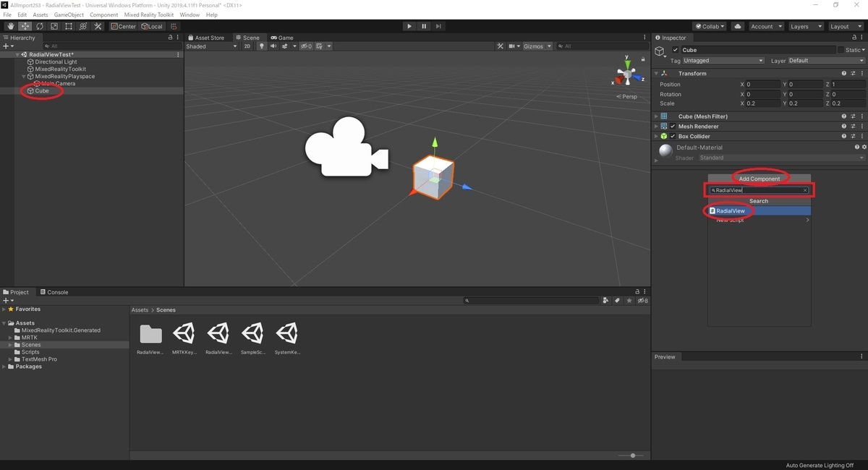Image resolution: width=868 pixels, height=470 pixels.
Task: Start Play mode
Action: pyautogui.click(x=409, y=26)
